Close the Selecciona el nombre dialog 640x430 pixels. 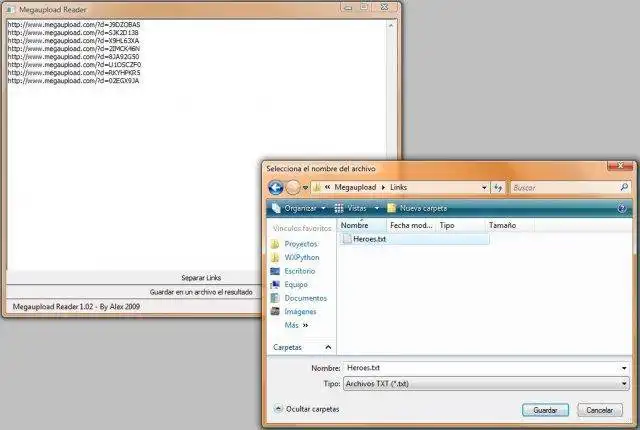click(620, 165)
